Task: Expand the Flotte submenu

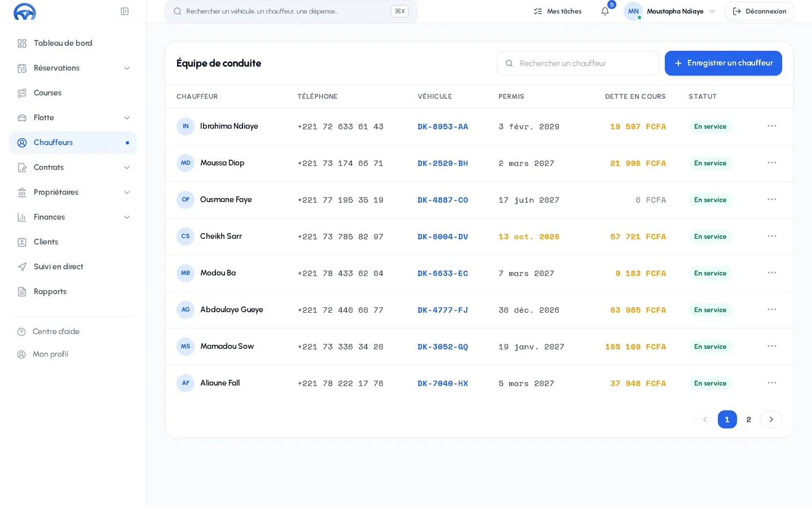Action: 127,118
